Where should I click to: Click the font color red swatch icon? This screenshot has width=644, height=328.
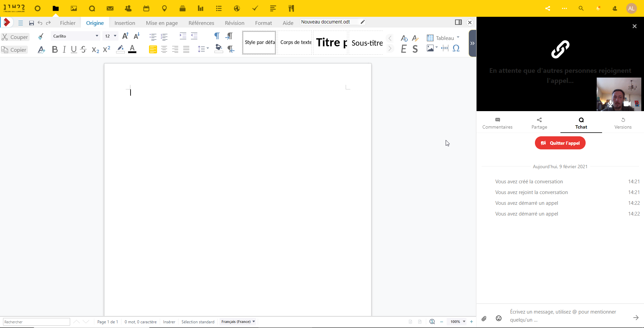(x=133, y=49)
